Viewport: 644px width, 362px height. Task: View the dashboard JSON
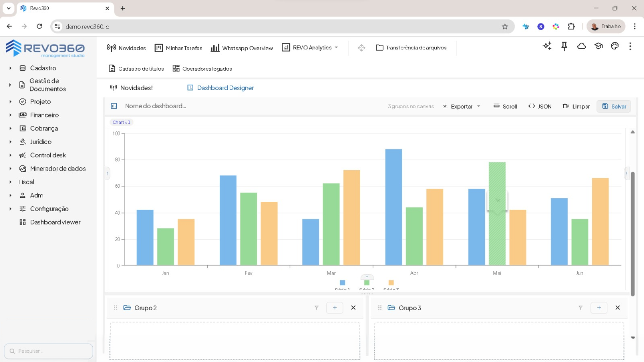(x=540, y=106)
